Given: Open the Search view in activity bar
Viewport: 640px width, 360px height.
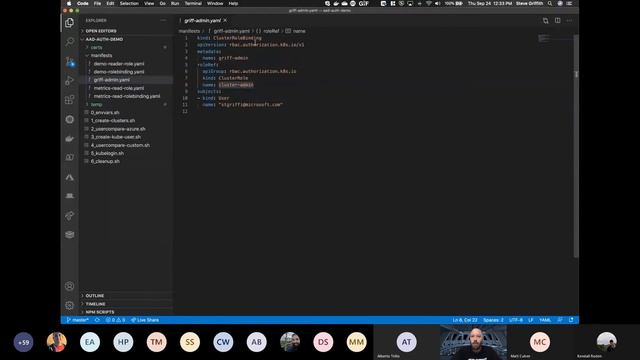Looking at the screenshot, I should coord(69,42).
